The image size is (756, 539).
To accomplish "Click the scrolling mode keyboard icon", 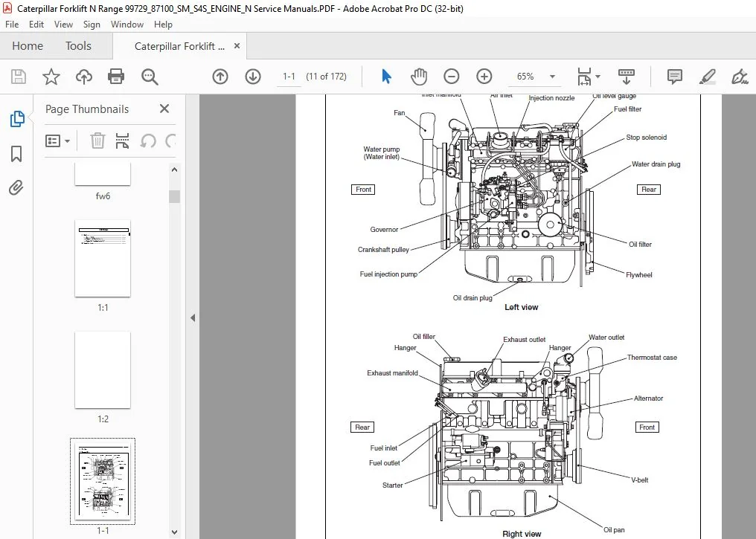I will click(x=626, y=77).
